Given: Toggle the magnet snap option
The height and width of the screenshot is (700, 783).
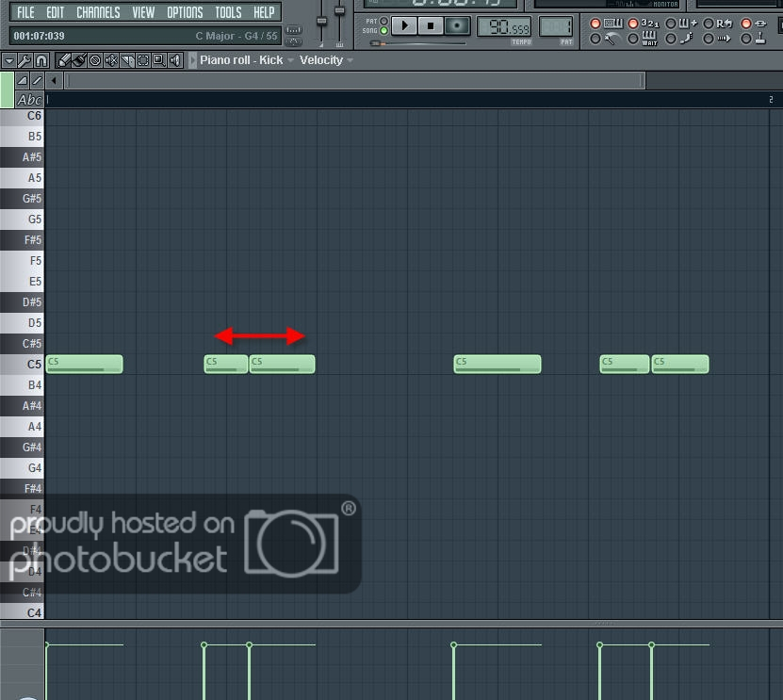Looking at the screenshot, I should 41,60.
